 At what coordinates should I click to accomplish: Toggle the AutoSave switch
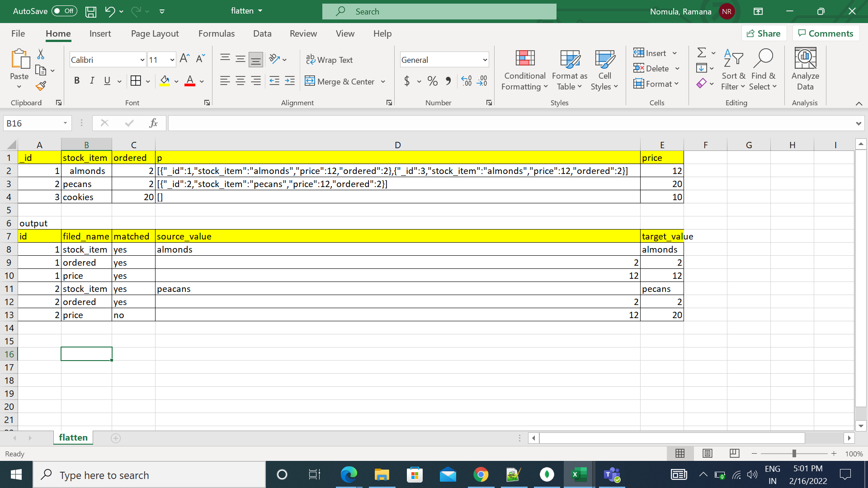(64, 11)
